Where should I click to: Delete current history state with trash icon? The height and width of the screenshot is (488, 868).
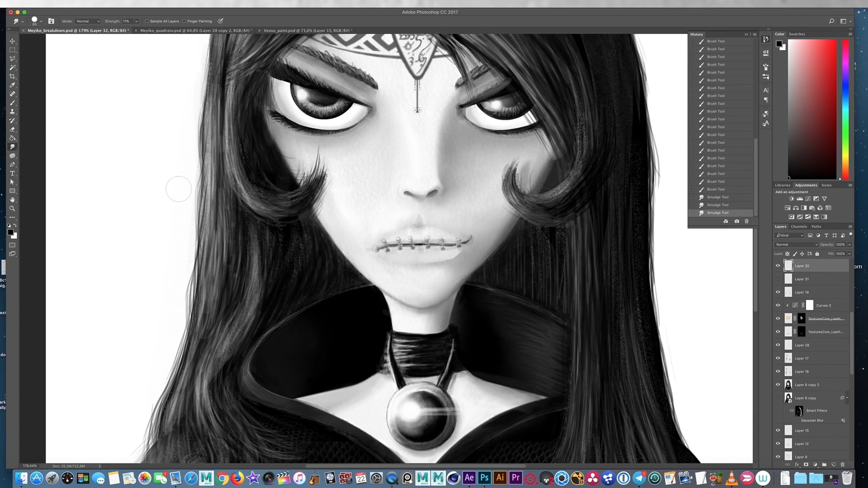pyautogui.click(x=746, y=221)
